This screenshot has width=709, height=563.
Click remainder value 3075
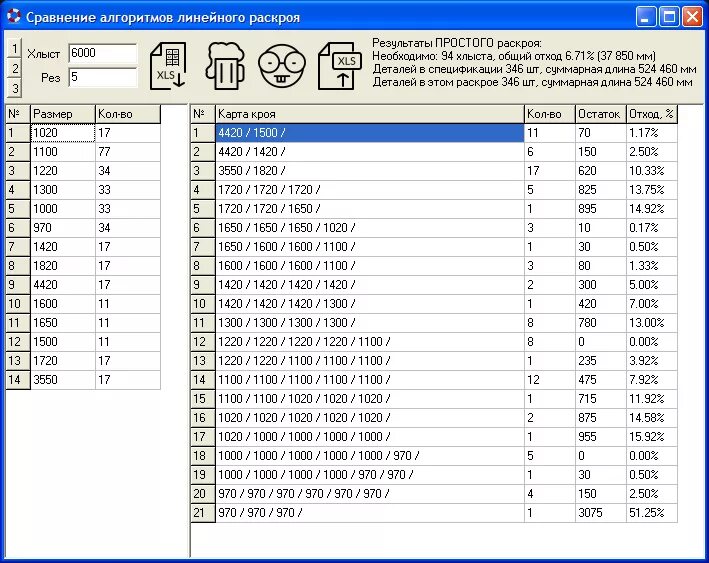click(601, 513)
